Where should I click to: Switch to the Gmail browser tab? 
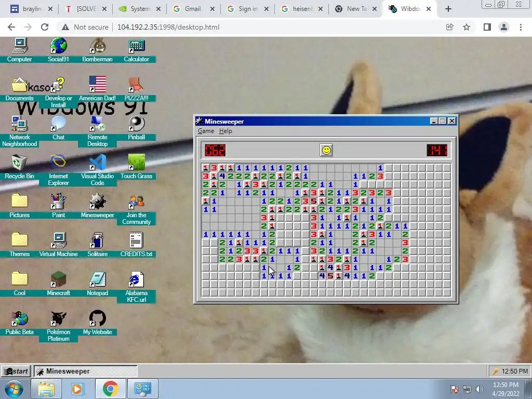(x=193, y=9)
